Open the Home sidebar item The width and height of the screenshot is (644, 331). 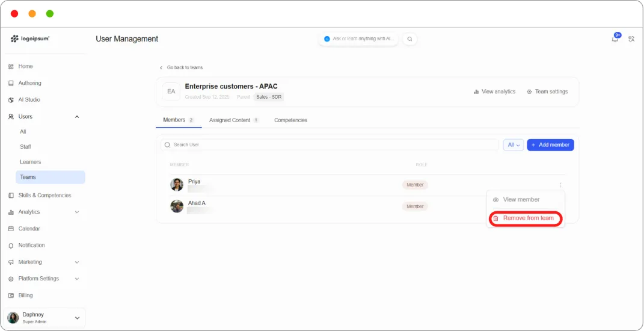click(x=25, y=66)
